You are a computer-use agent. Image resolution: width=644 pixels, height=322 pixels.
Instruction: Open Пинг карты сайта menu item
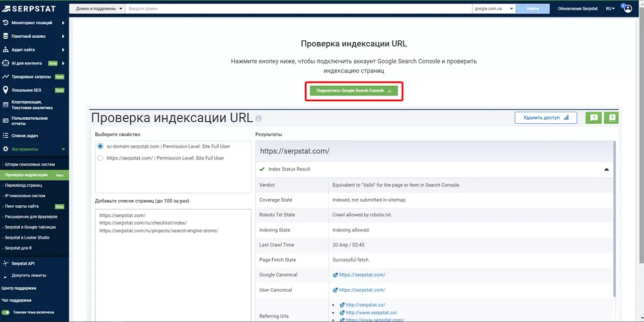point(22,206)
